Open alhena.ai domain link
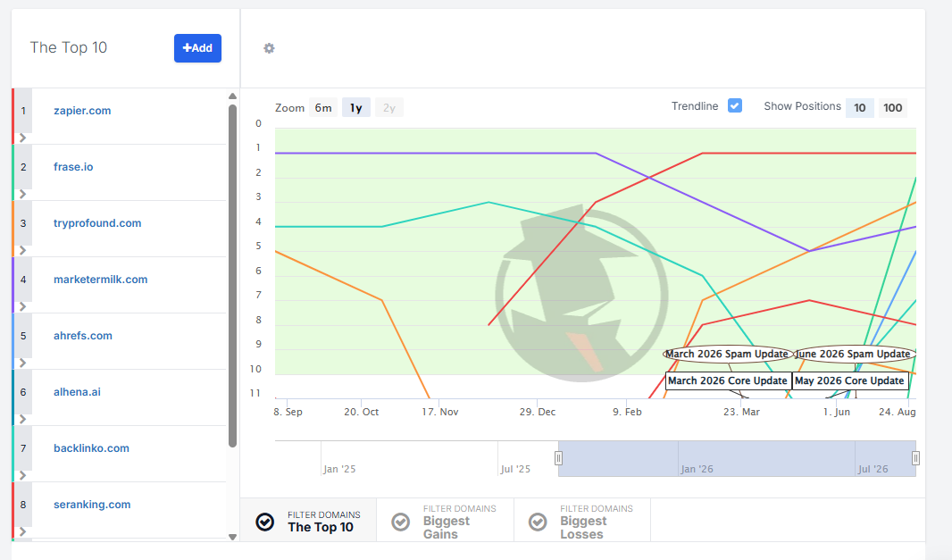This screenshot has width=952, height=560. (x=77, y=392)
